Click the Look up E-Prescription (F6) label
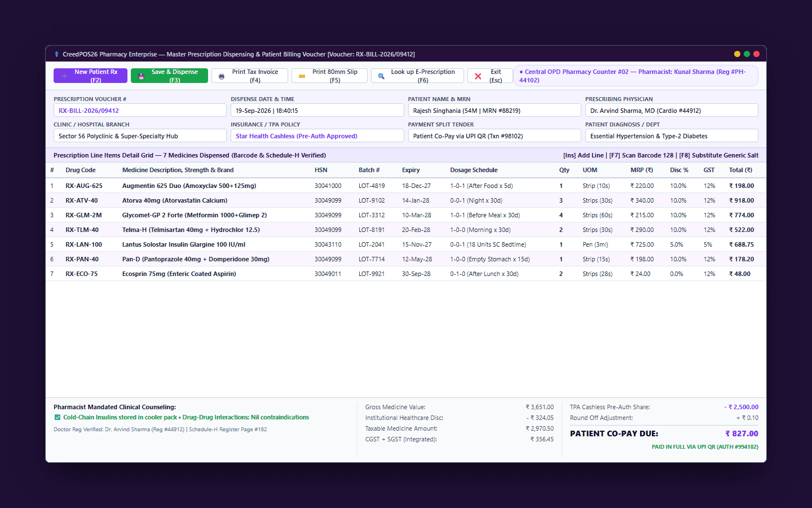812x508 pixels. coord(423,76)
